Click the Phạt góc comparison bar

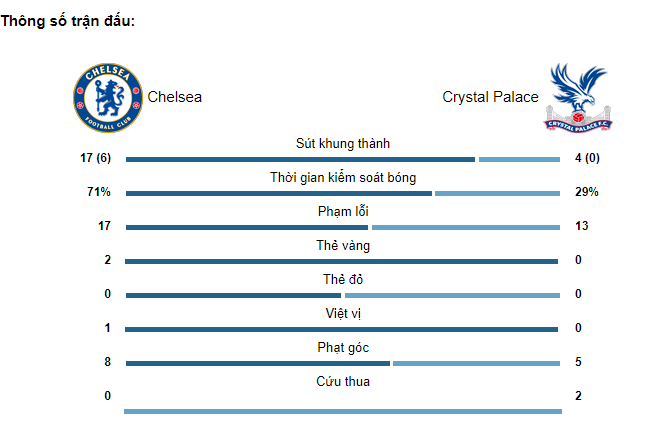pos(342,363)
